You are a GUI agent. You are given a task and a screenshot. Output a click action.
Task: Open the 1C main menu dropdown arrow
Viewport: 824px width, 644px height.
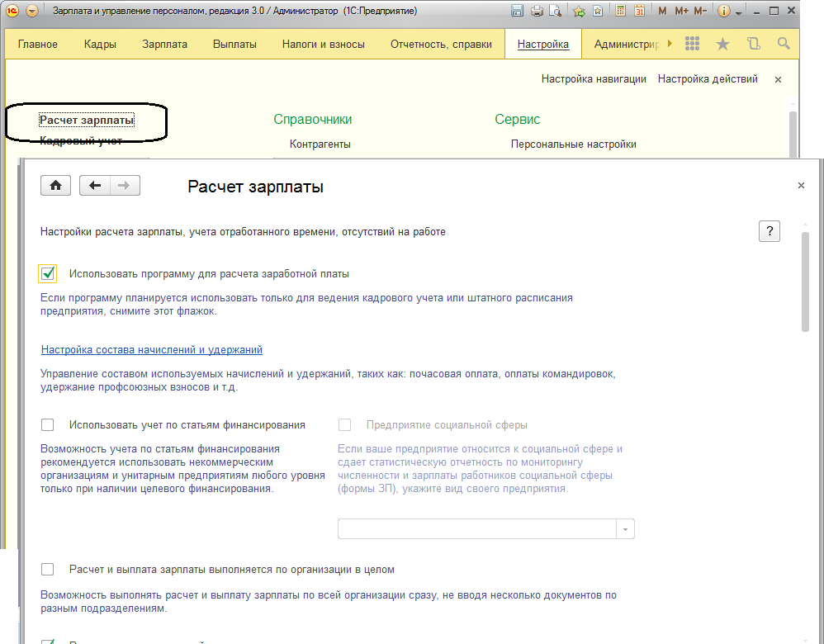[32, 12]
